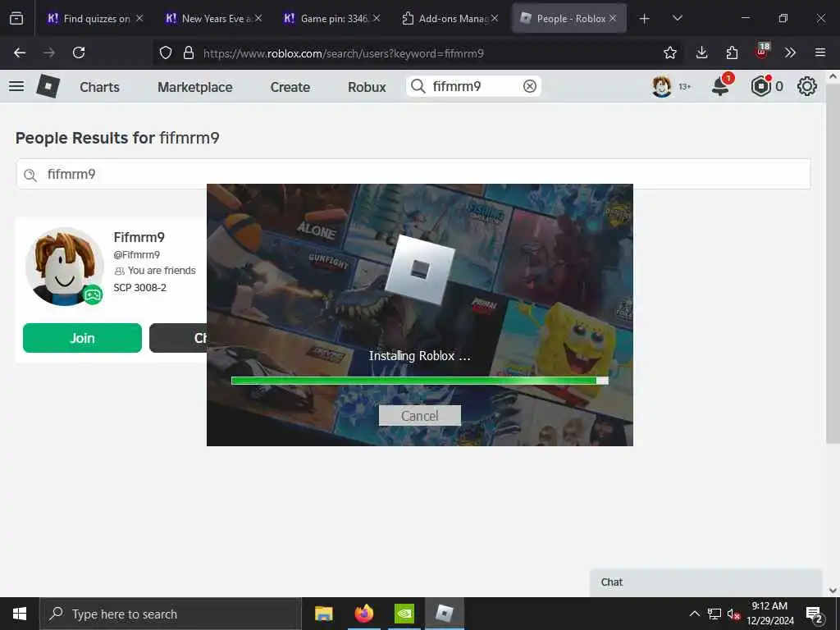Viewport: 840px width, 630px height.
Task: Open the Create page
Action: (290, 87)
